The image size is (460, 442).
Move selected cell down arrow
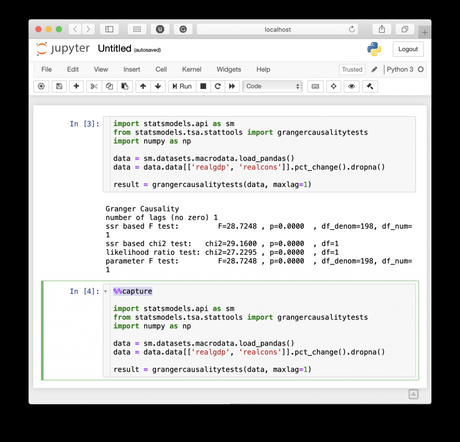[x=158, y=86]
